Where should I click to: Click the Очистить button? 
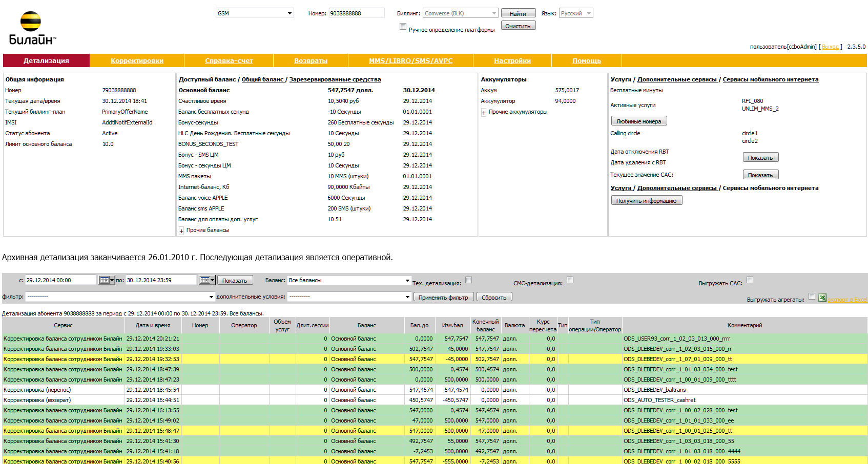[x=518, y=26]
